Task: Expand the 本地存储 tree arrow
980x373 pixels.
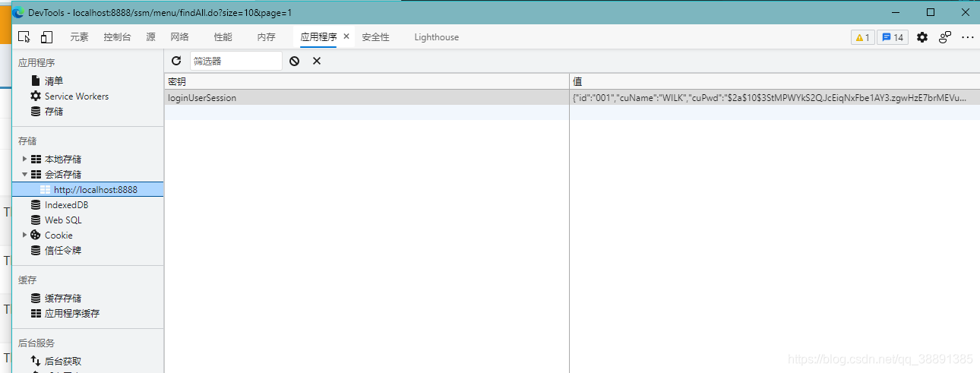Action: coord(24,159)
